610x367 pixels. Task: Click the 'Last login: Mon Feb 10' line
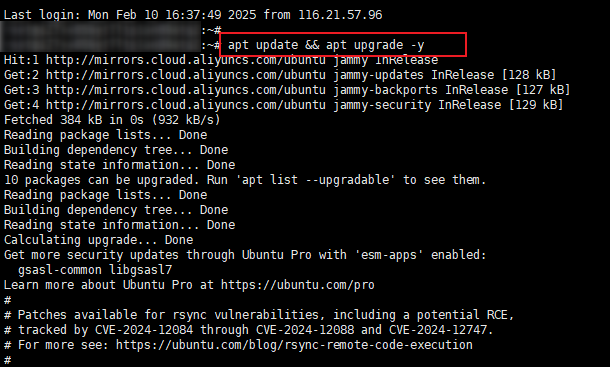(193, 15)
